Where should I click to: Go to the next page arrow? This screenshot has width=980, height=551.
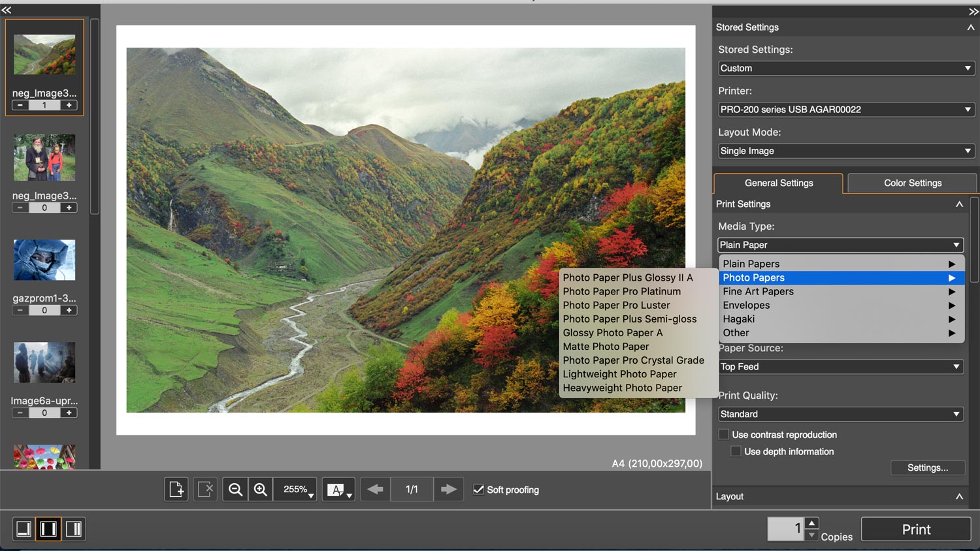click(x=448, y=489)
